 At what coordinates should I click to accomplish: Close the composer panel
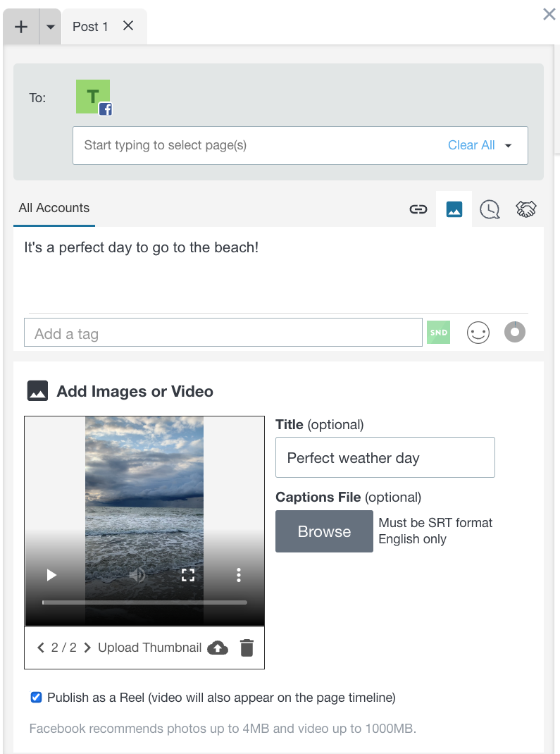(549, 14)
